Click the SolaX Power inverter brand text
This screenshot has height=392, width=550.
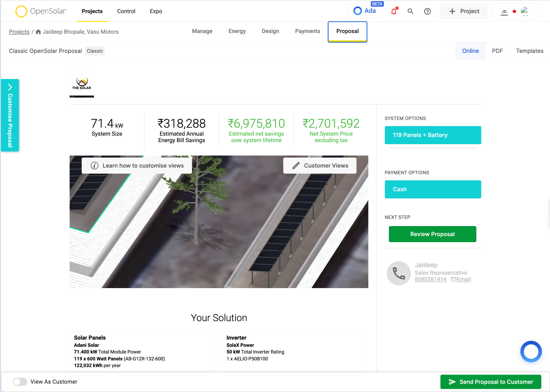[240, 345]
